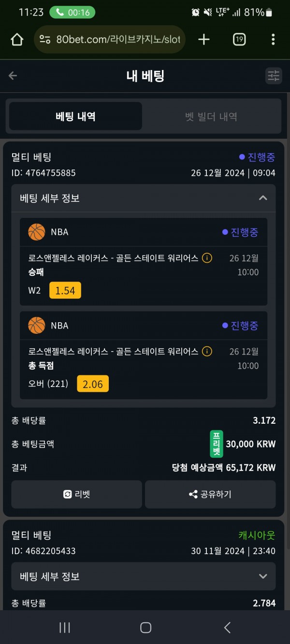290x644 pixels.
Task: Tap the browser home icon
Action: (x=17, y=39)
